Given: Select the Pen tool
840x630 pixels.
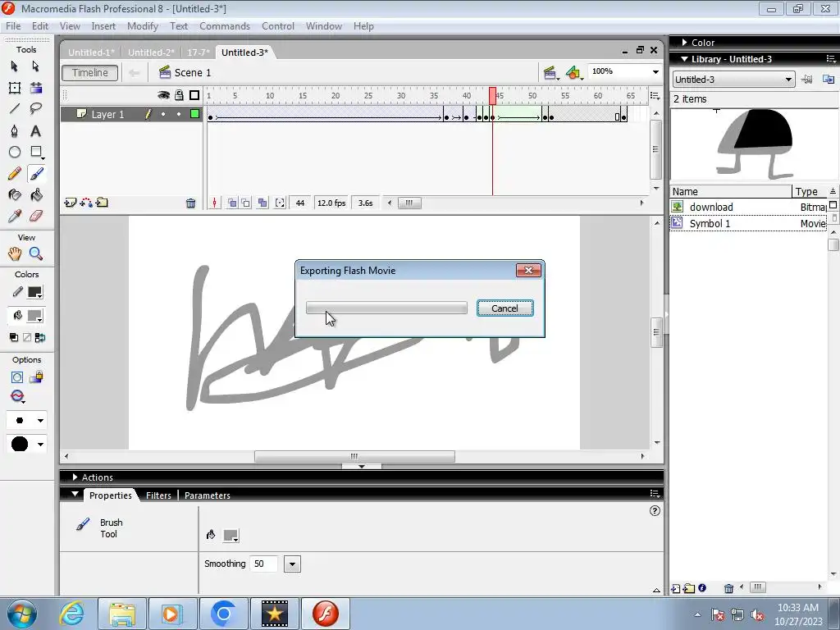Looking at the screenshot, I should (15, 130).
